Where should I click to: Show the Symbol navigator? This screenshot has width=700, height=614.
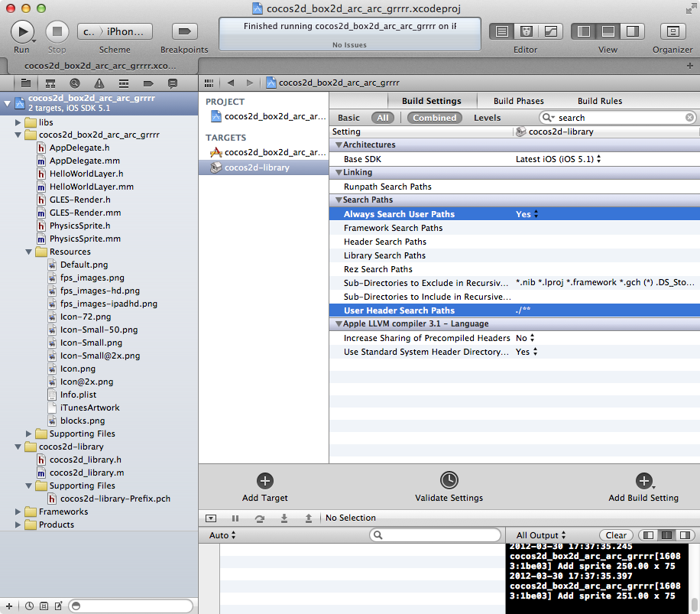point(50,83)
